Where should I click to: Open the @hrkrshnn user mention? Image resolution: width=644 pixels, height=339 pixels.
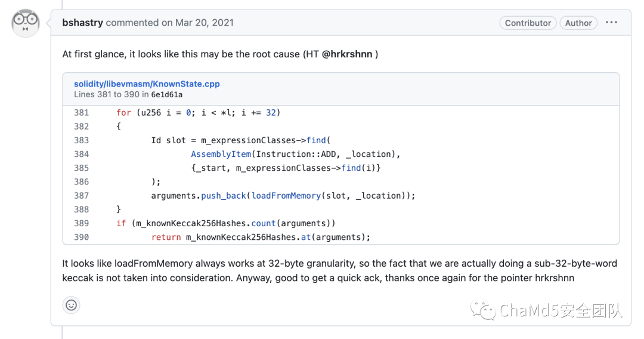(347, 54)
